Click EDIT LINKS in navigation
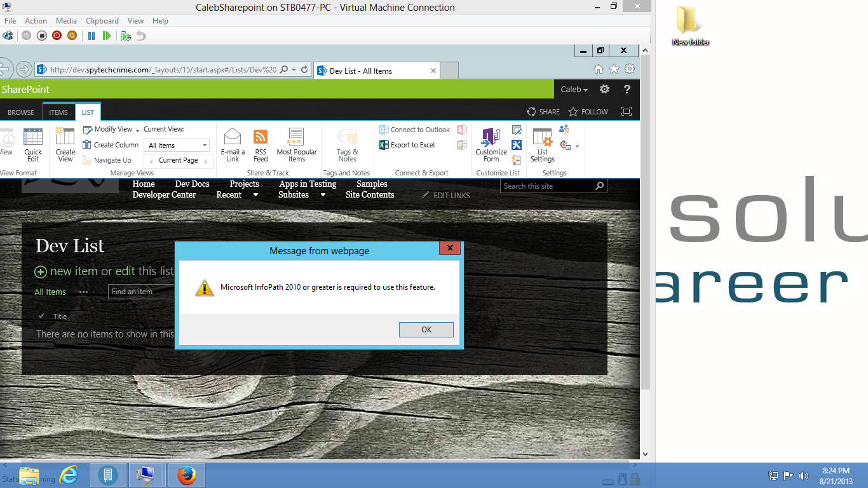This screenshot has width=868, height=488. point(446,195)
